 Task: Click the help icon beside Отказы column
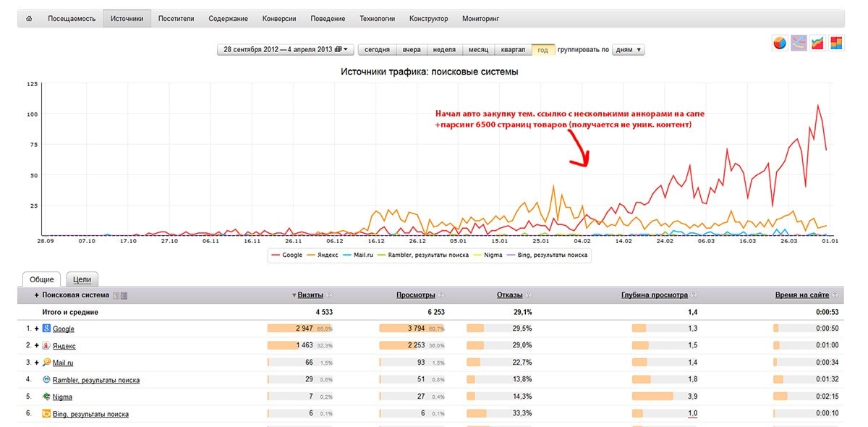click(x=527, y=295)
